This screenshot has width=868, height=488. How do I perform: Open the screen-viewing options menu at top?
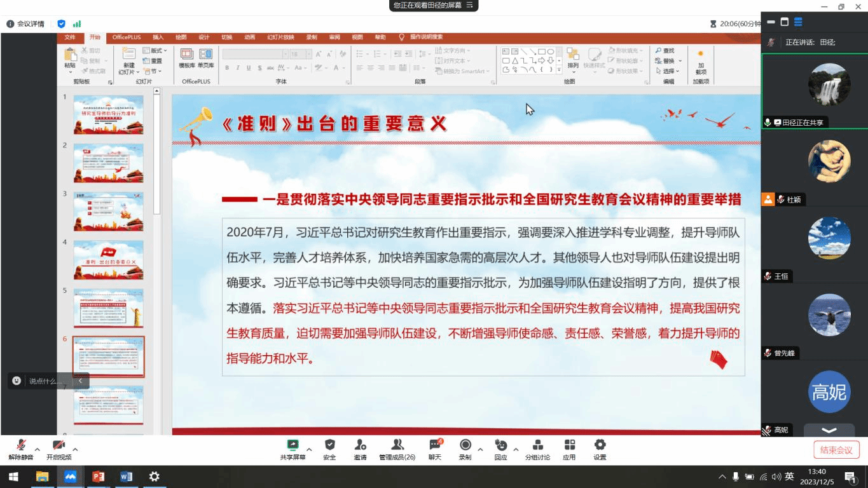[x=470, y=5]
